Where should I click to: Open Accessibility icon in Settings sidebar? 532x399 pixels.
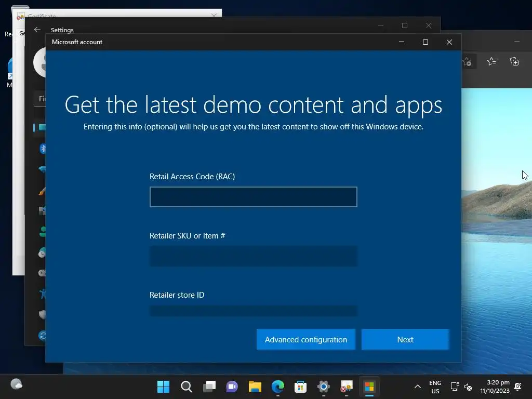click(43, 294)
